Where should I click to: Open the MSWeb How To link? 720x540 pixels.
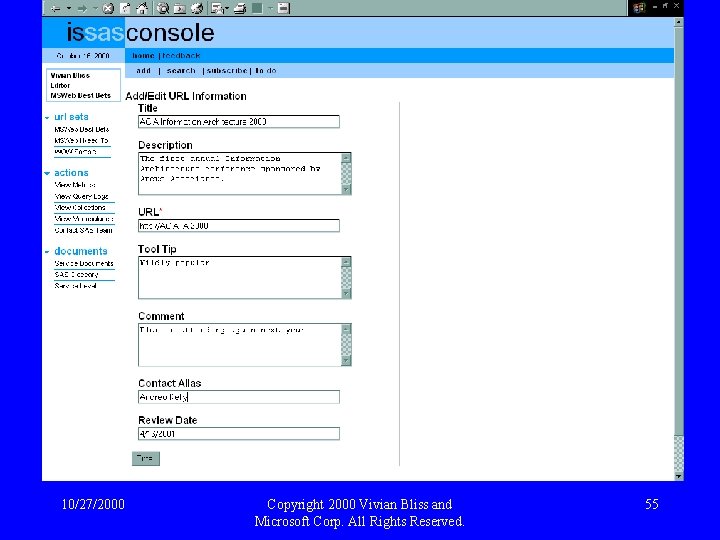(x=81, y=141)
